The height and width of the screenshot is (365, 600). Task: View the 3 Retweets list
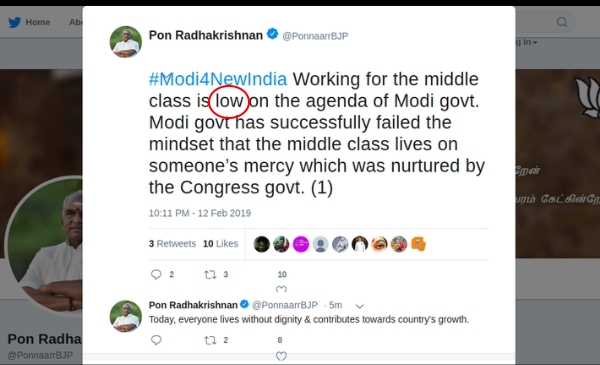click(x=172, y=244)
